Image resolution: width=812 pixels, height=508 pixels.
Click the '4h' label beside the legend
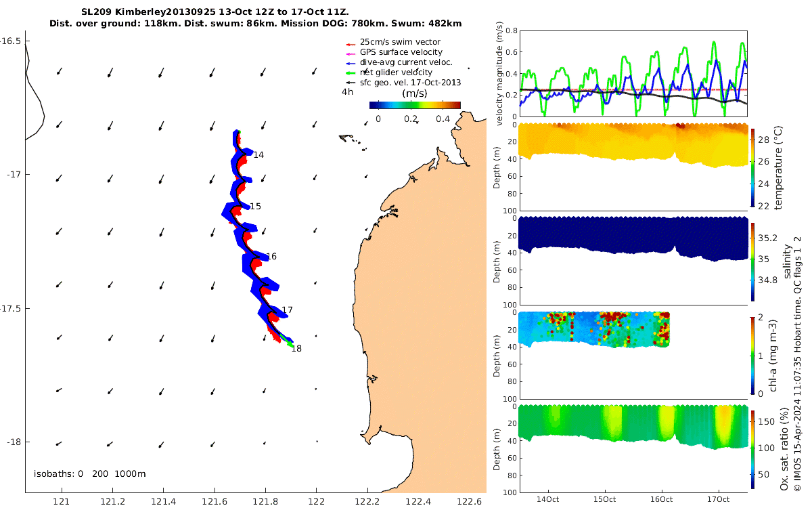point(347,91)
